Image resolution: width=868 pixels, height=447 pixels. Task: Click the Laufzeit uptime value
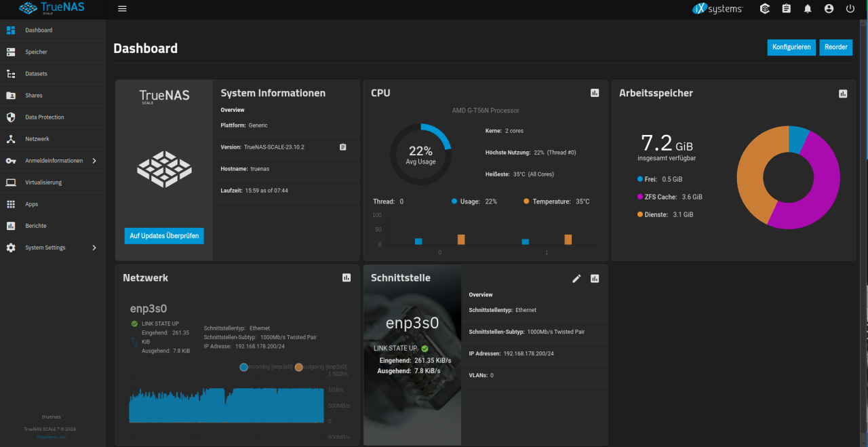pyautogui.click(x=267, y=191)
